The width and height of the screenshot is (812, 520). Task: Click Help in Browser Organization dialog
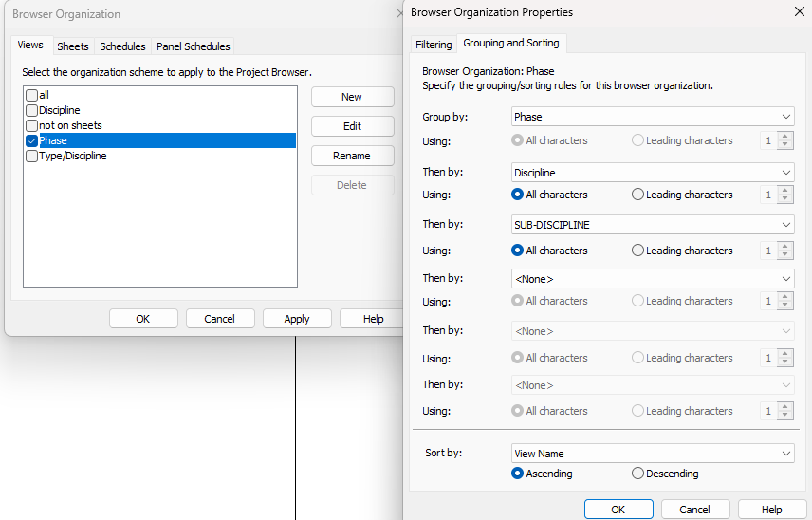373,319
